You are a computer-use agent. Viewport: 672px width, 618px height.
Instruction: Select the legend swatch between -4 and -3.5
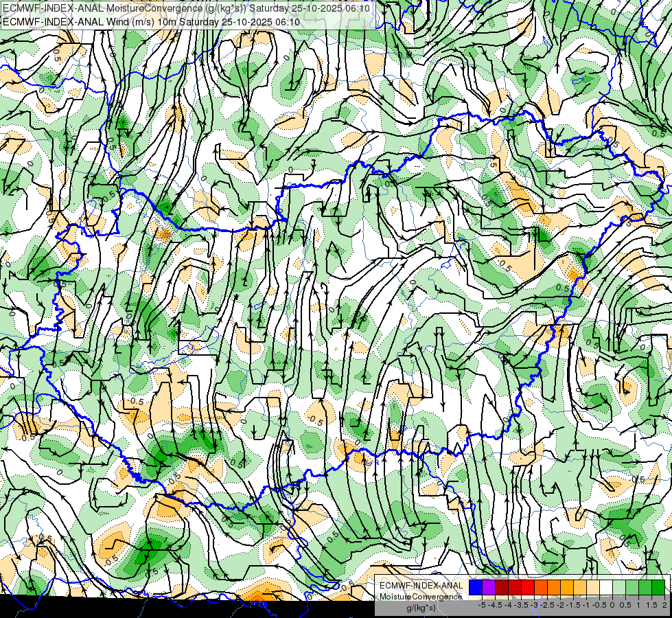[515, 587]
